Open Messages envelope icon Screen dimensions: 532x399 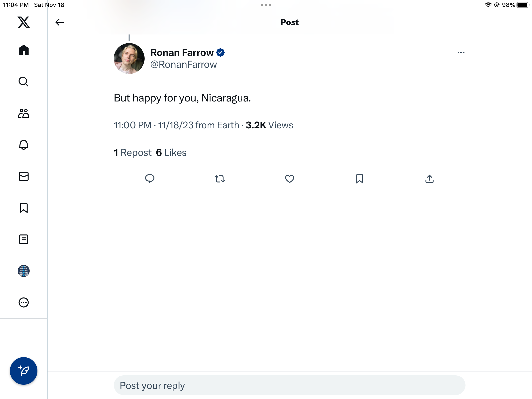[24, 176]
